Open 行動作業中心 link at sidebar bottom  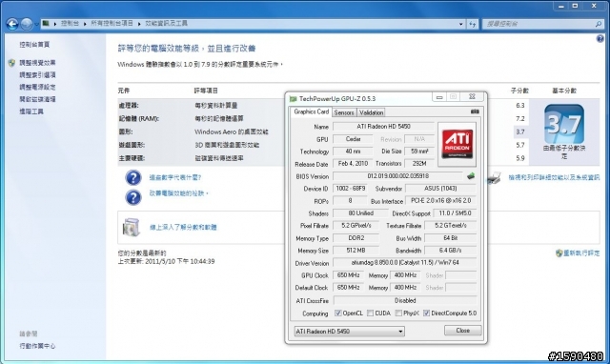[x=37, y=346]
